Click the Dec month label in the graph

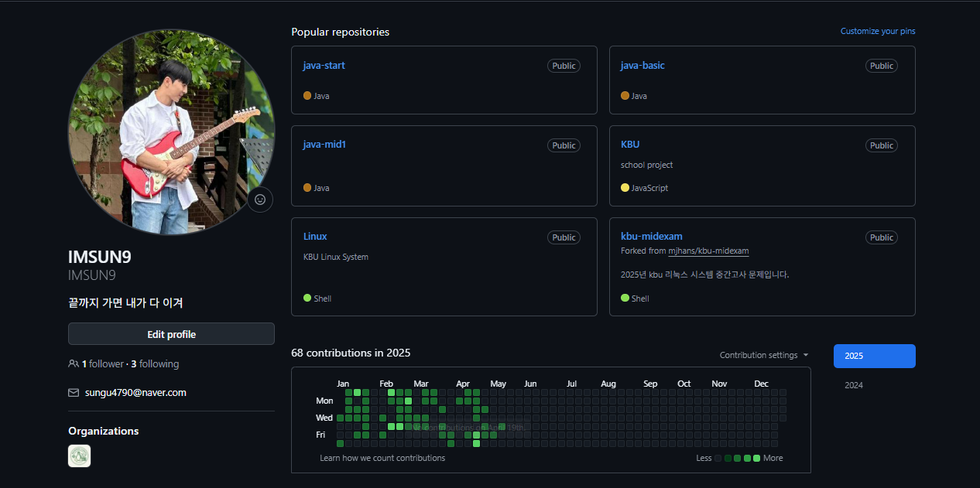[x=762, y=384]
